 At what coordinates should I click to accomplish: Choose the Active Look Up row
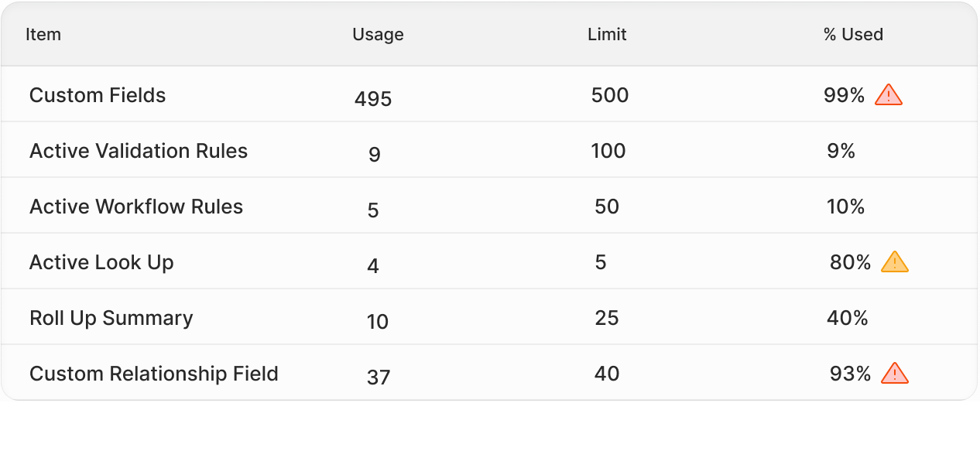[489, 261]
